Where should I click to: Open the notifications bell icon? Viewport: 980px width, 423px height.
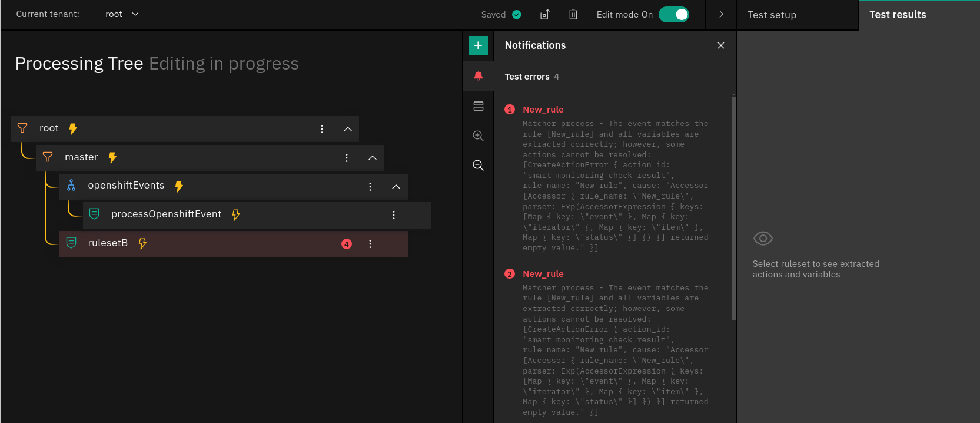pos(478,76)
